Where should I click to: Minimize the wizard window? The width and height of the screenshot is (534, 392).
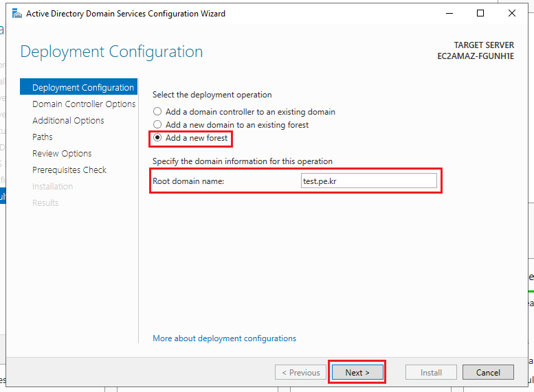[449, 13]
